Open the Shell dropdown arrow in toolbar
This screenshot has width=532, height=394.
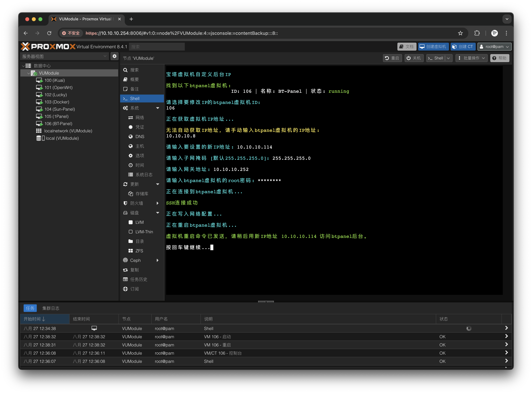448,58
